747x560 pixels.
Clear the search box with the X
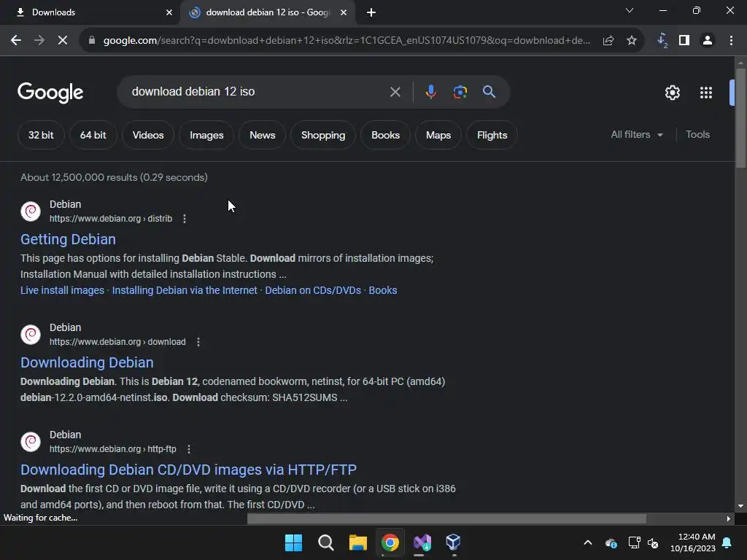click(x=395, y=92)
